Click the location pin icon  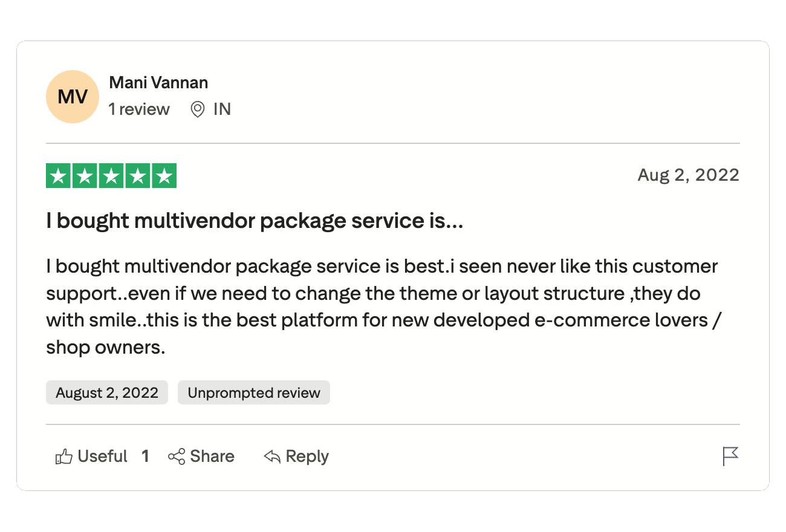tap(198, 109)
